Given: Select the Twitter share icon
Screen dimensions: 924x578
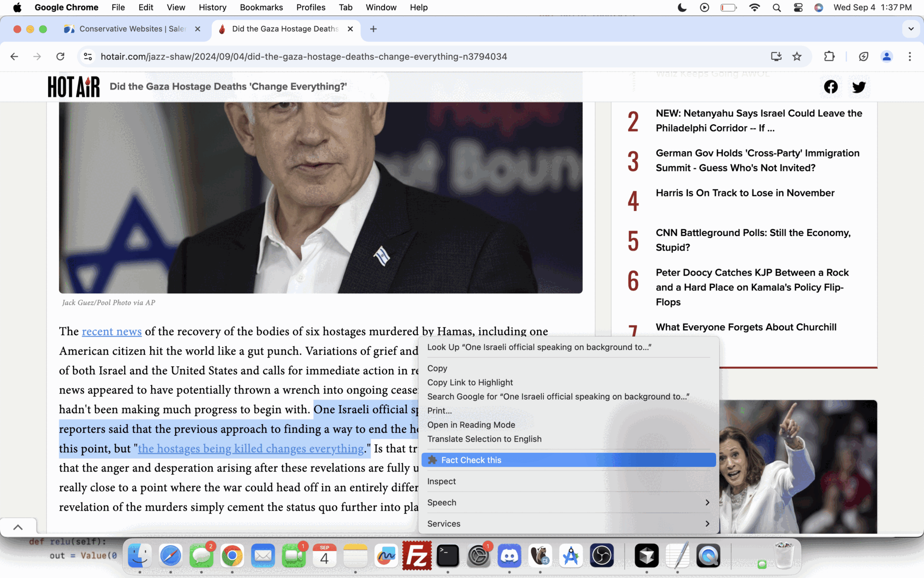Looking at the screenshot, I should (x=859, y=87).
